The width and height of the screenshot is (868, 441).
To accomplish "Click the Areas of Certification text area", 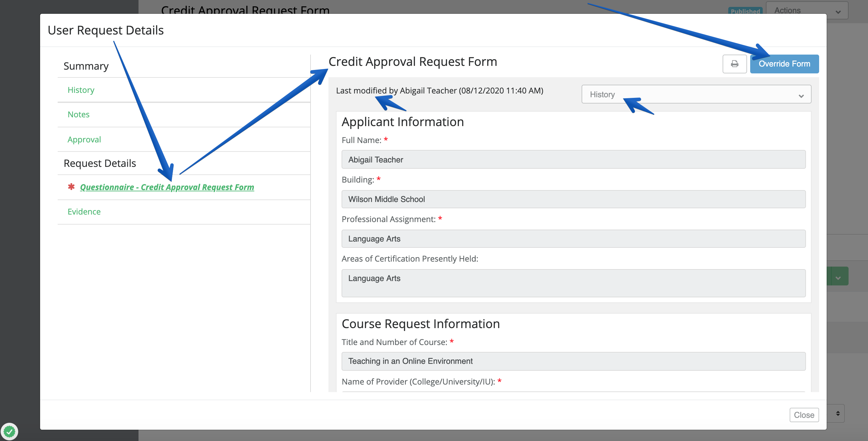I will 573,283.
